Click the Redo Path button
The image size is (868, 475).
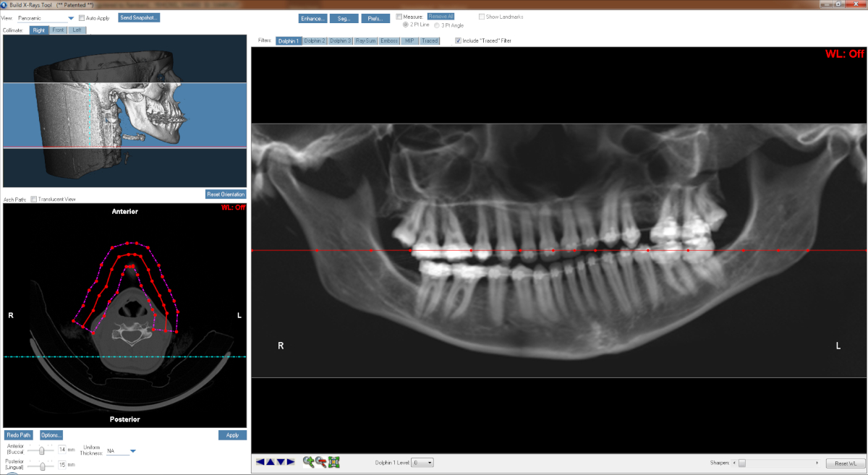(x=19, y=435)
